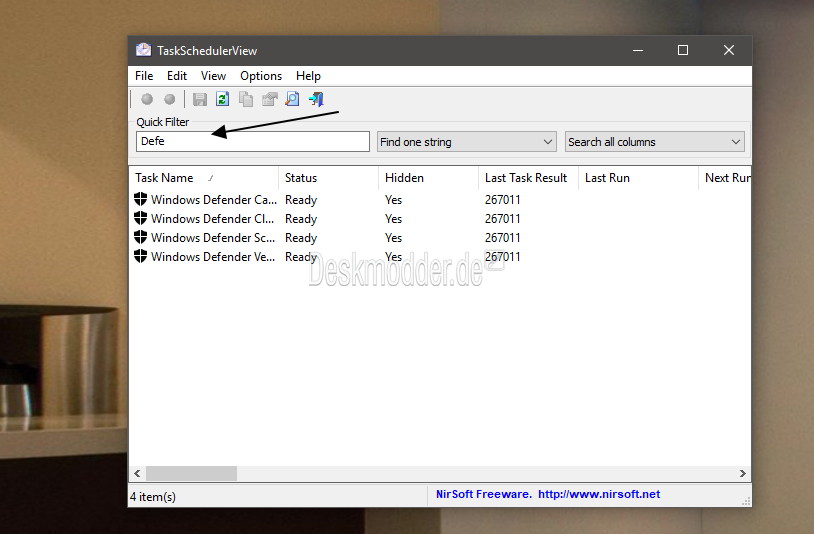
Task: Click the Quick Filter text field
Action: point(253,141)
